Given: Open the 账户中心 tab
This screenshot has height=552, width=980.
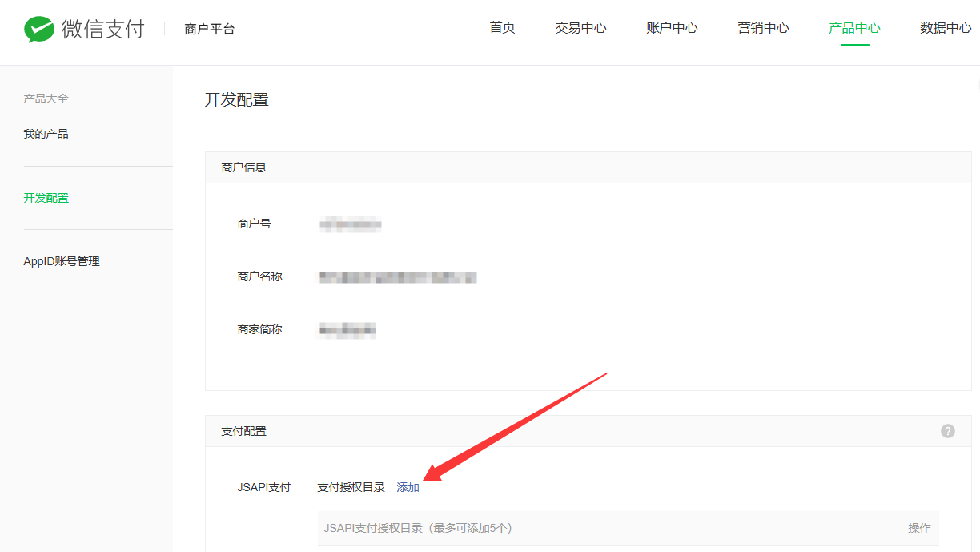Looking at the screenshot, I should click(672, 28).
